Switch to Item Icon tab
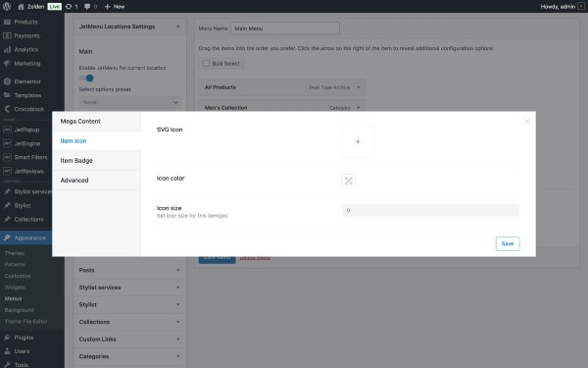 click(x=96, y=140)
